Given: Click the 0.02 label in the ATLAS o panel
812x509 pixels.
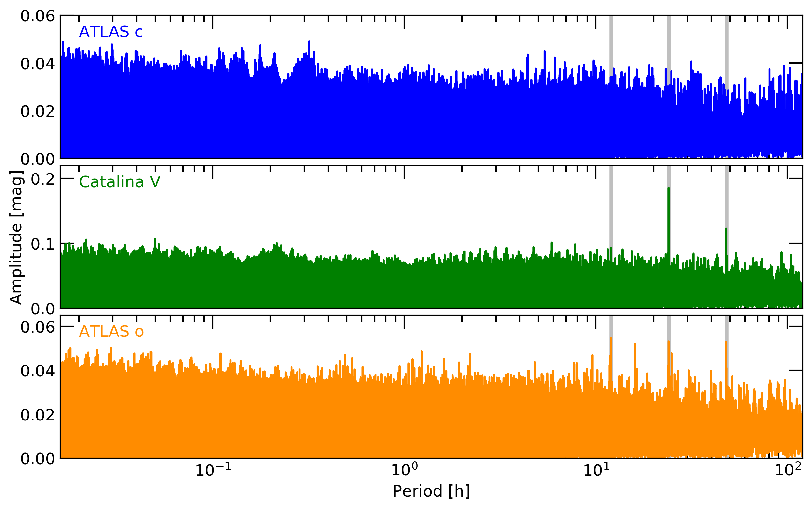Looking at the screenshot, I should (x=37, y=415).
